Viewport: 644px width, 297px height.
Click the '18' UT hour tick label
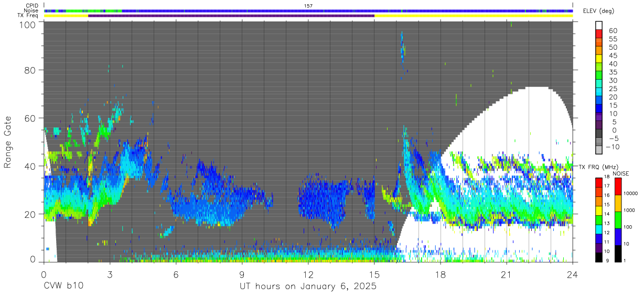[440, 274]
